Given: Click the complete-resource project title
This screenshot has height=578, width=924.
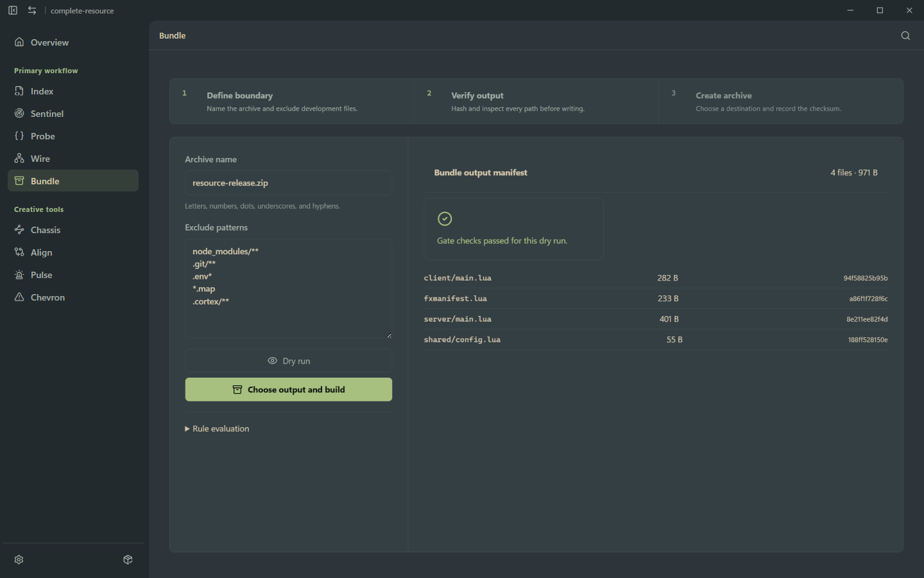Looking at the screenshot, I should point(82,11).
